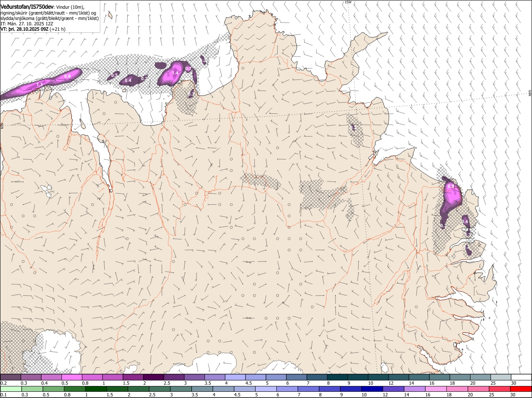Viewport: 532px width, 398px height.
Task: Click the N99 label on right map edge
Action: coord(530,93)
